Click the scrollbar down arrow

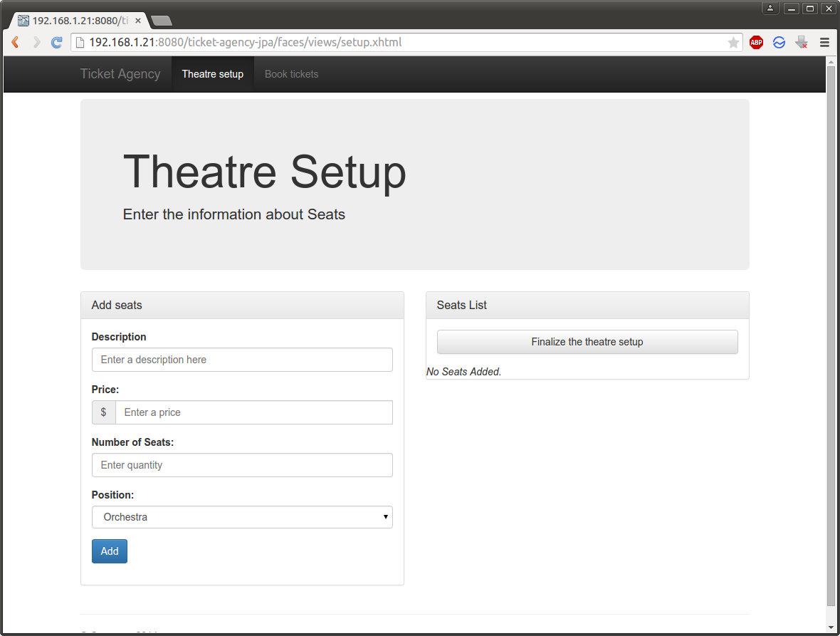coord(831,627)
